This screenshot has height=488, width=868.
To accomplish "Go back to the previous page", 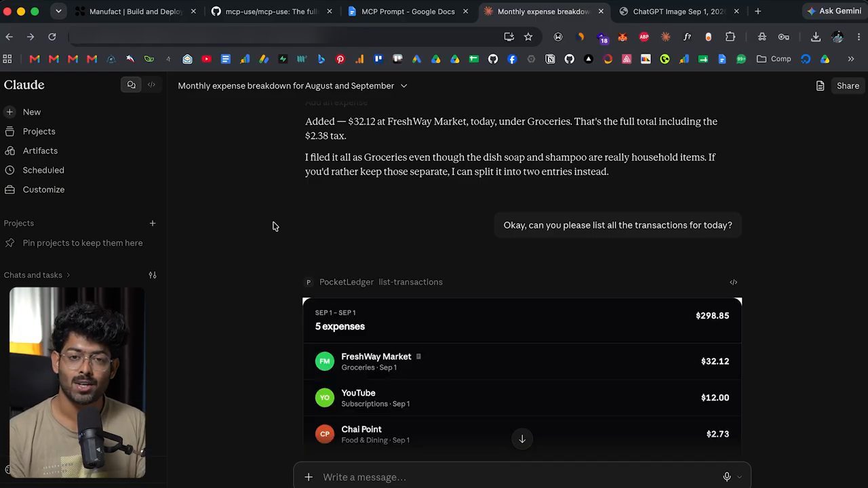I will coord(9,37).
